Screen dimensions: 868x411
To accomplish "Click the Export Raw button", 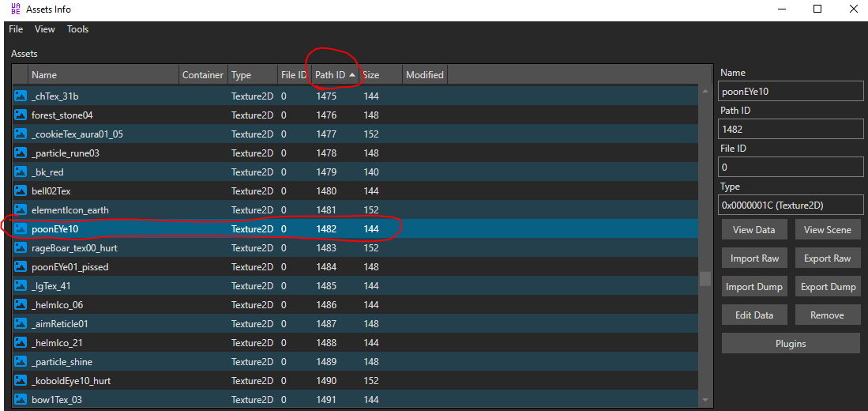I will pyautogui.click(x=827, y=258).
